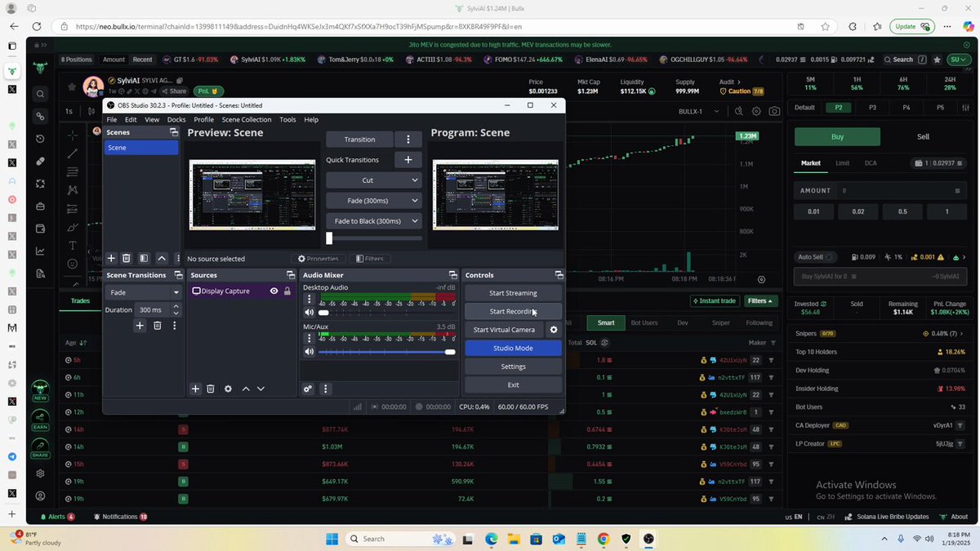Screen dimensions: 980x551
Task: Open chart settings gear in BullX chart toolbar
Action: [x=756, y=111]
